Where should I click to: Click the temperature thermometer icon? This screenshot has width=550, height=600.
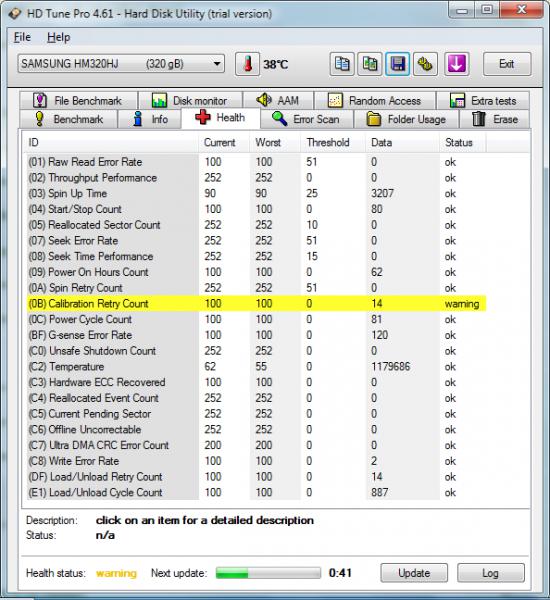pos(247,64)
